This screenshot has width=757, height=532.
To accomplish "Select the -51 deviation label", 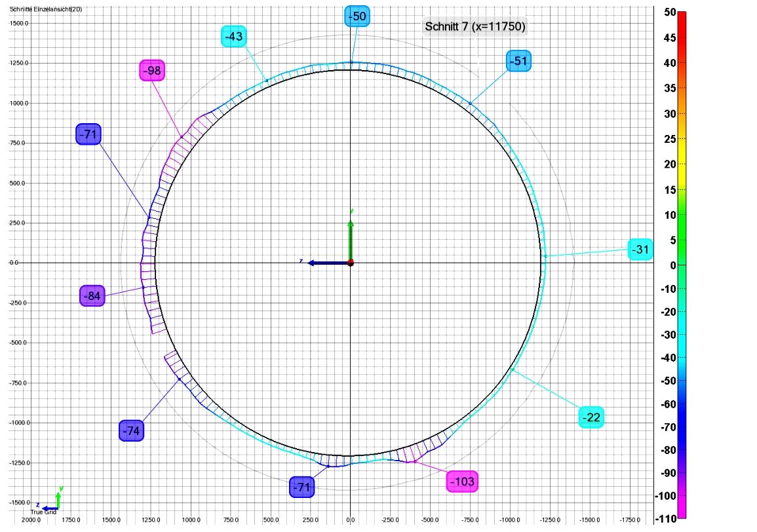I will [518, 61].
